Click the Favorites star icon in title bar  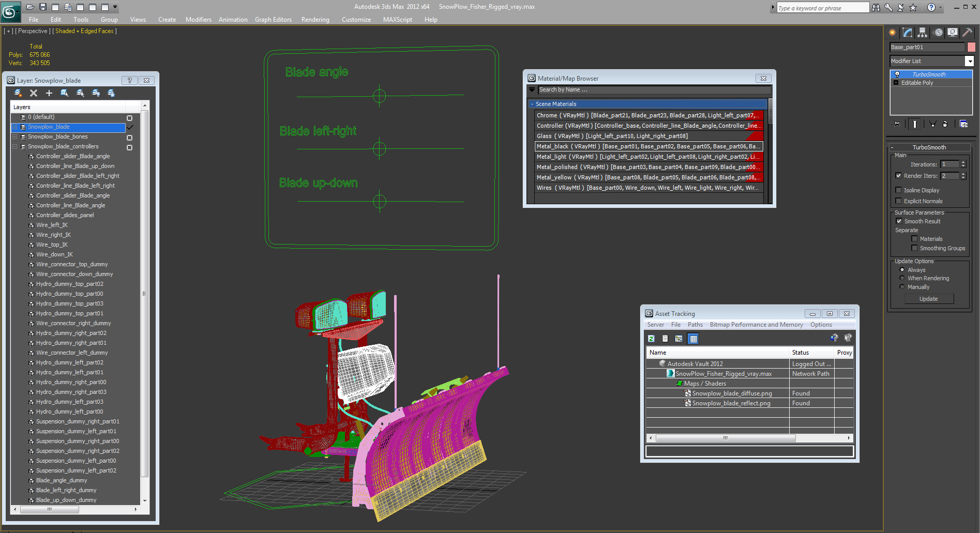[913, 7]
